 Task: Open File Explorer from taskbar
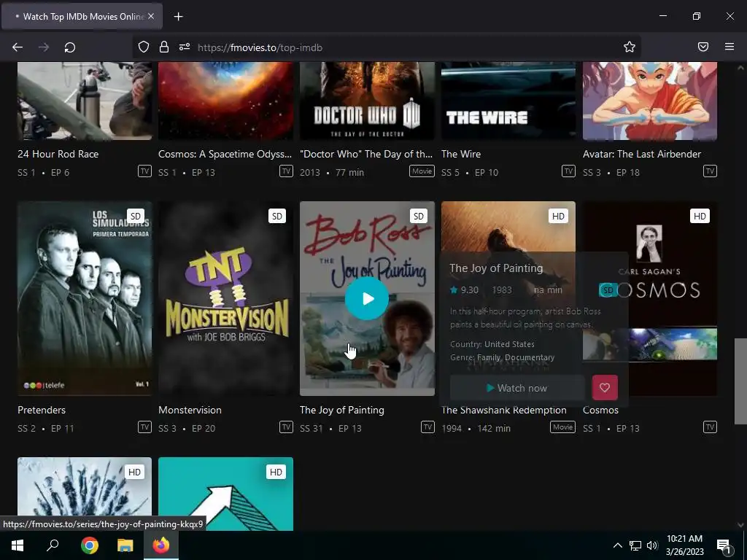(x=125, y=545)
